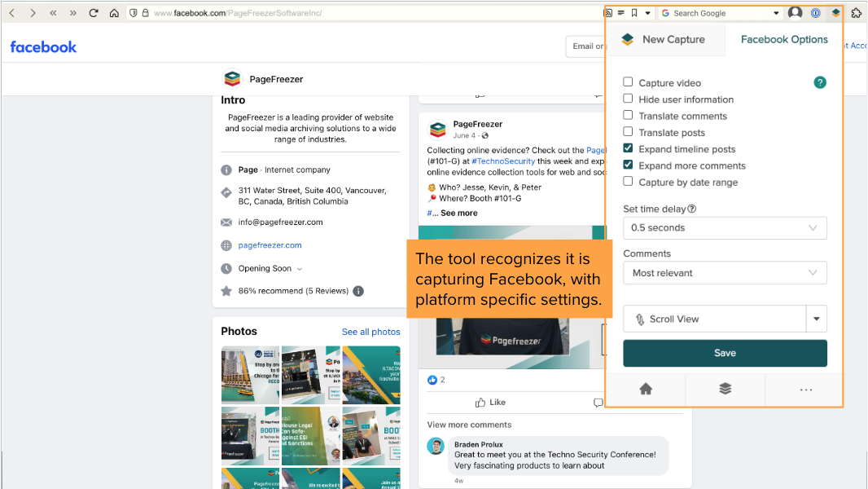The height and width of the screenshot is (489, 868).
Task: Uncheck Expand timeline posts
Action: pos(628,148)
